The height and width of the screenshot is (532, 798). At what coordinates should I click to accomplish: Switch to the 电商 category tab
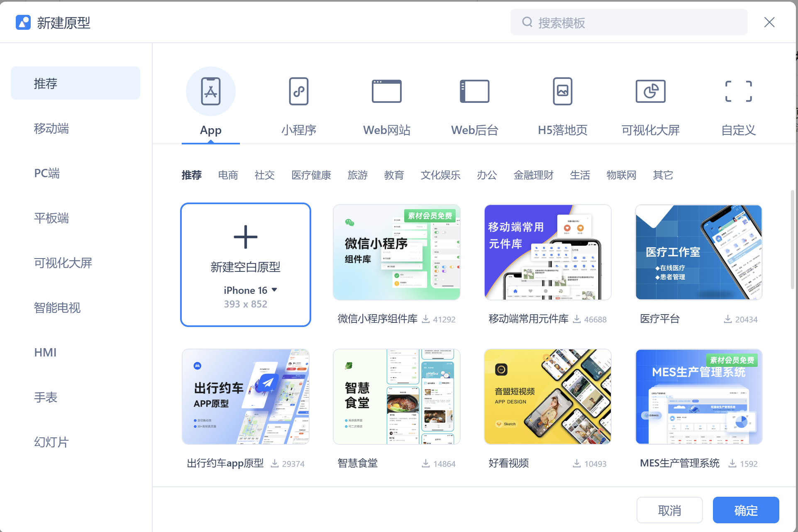tap(228, 175)
